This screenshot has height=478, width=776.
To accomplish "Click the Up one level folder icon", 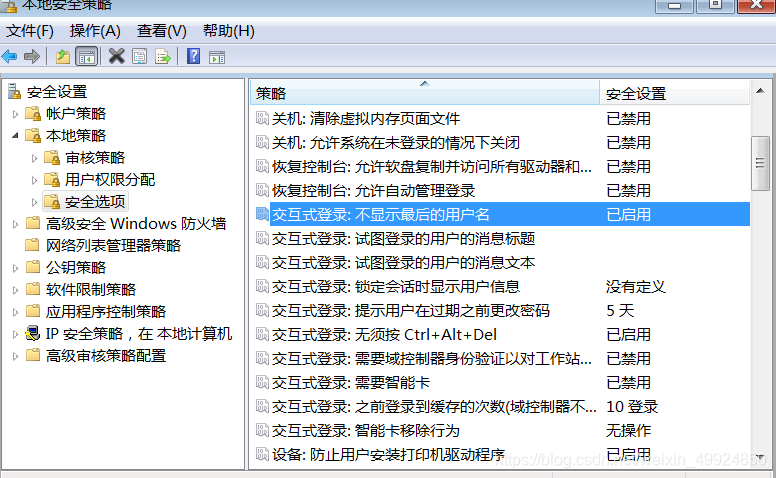I will [x=63, y=56].
